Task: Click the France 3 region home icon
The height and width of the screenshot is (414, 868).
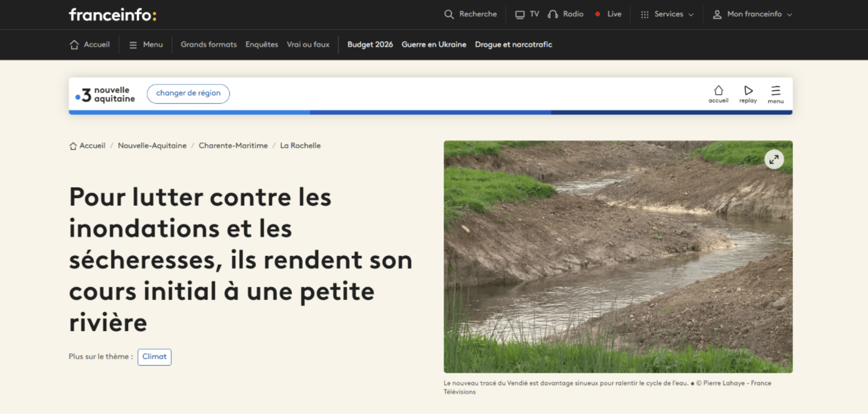Action: pos(718,90)
